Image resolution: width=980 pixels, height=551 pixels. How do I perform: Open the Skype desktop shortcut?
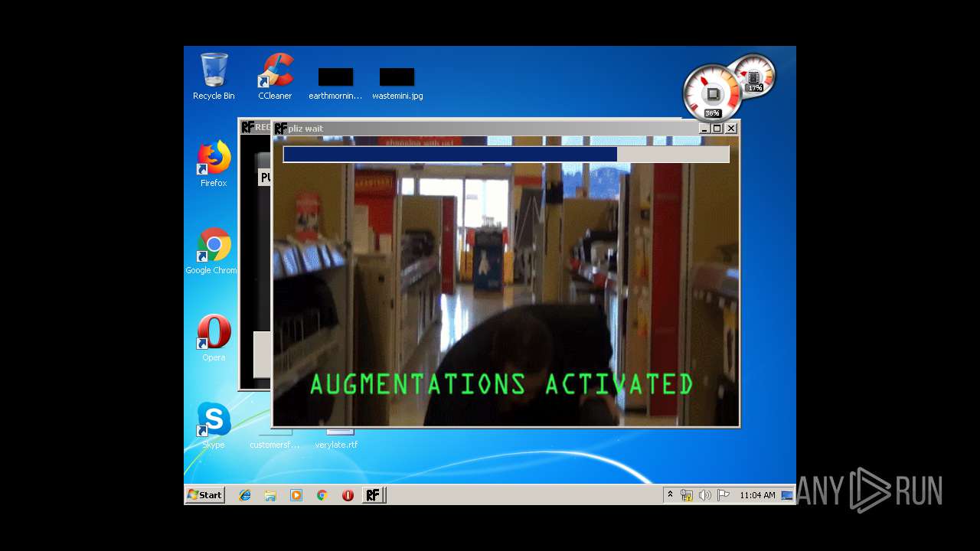(214, 425)
